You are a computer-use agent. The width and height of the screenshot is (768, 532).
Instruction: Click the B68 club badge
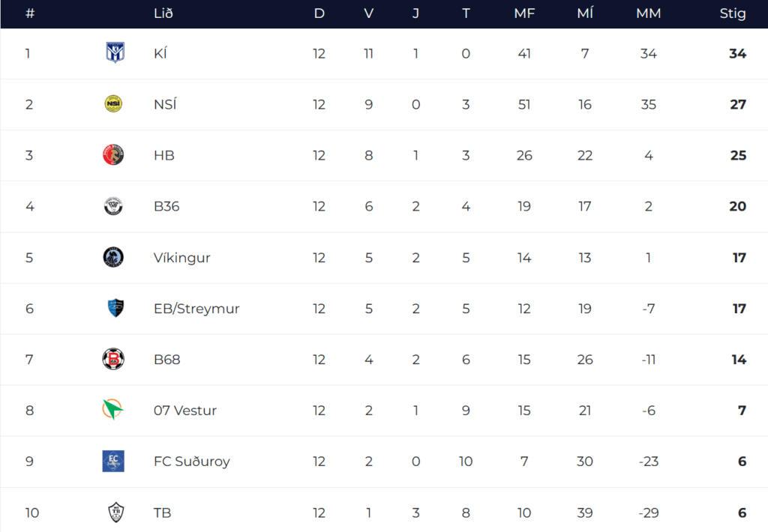pyautogui.click(x=113, y=359)
